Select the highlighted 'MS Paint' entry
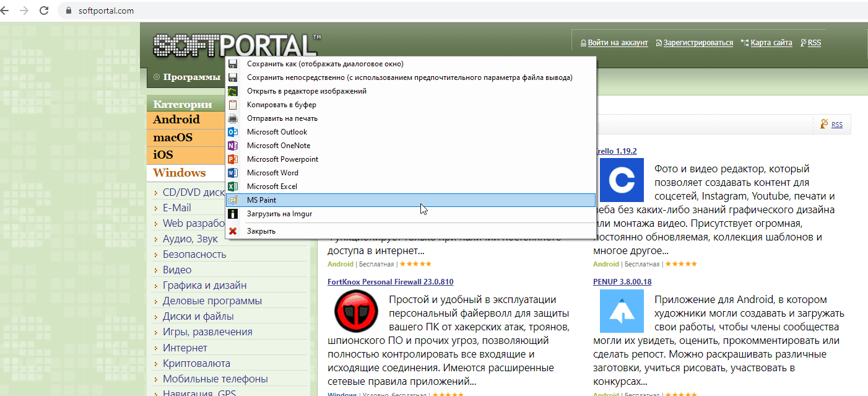The height and width of the screenshot is (396, 868). 410,200
